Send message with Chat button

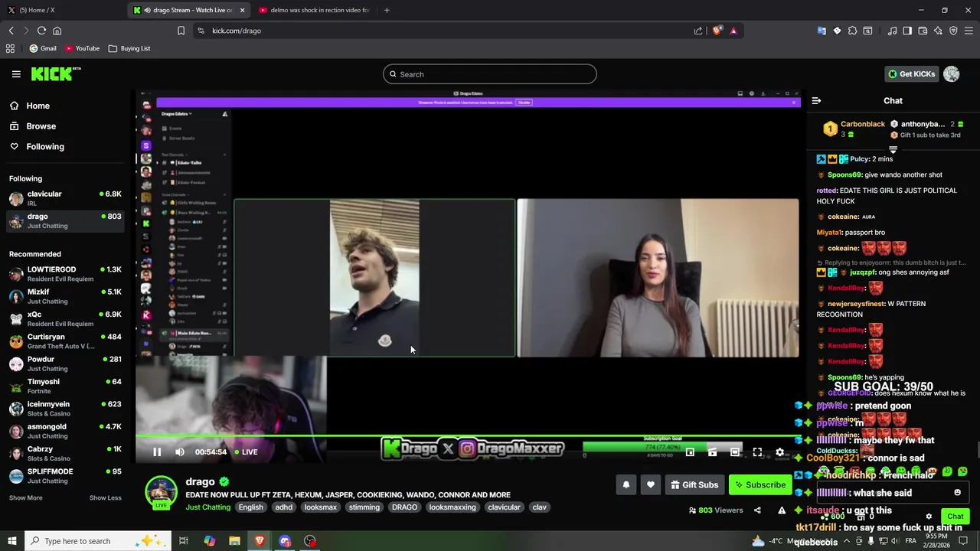(955, 517)
